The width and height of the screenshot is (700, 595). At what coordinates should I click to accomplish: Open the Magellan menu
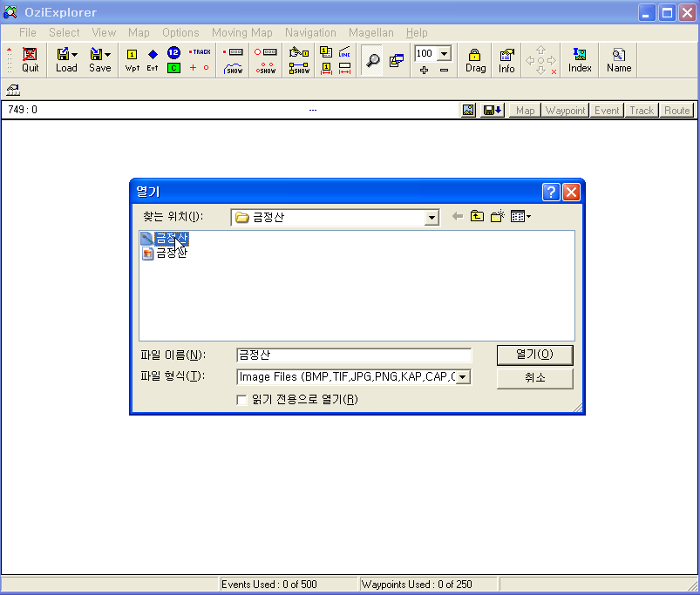tap(371, 32)
